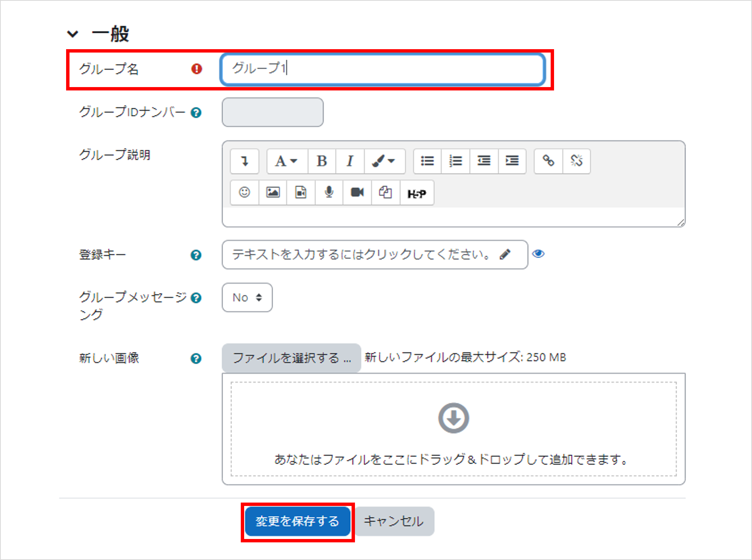This screenshot has height=560, width=752.
Task: Record video with the camera icon
Action: point(357,193)
